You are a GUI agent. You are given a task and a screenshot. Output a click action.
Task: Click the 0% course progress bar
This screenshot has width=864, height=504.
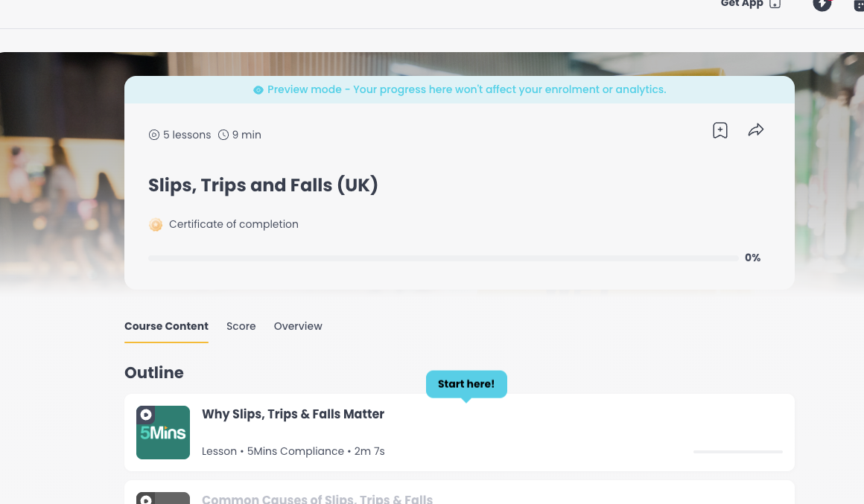[443, 258]
